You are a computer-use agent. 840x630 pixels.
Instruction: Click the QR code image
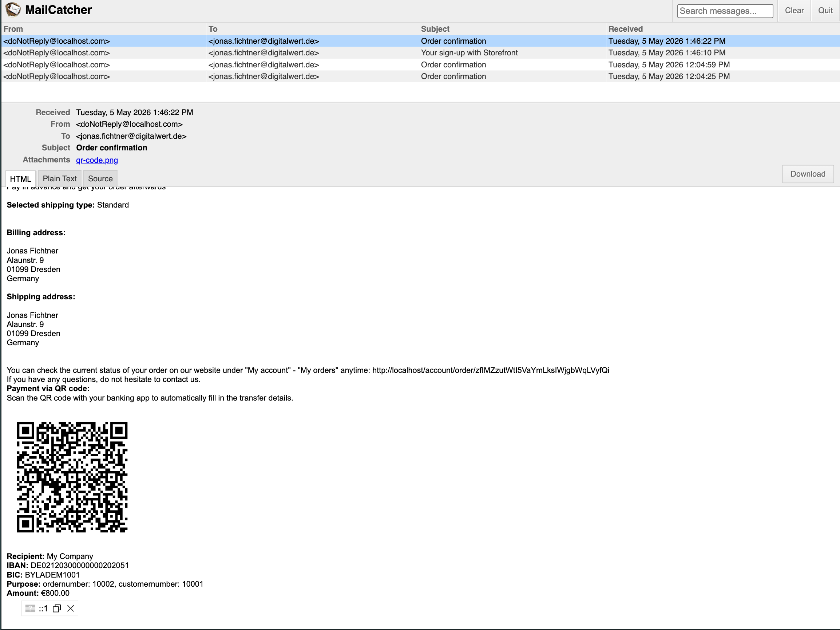tap(72, 477)
